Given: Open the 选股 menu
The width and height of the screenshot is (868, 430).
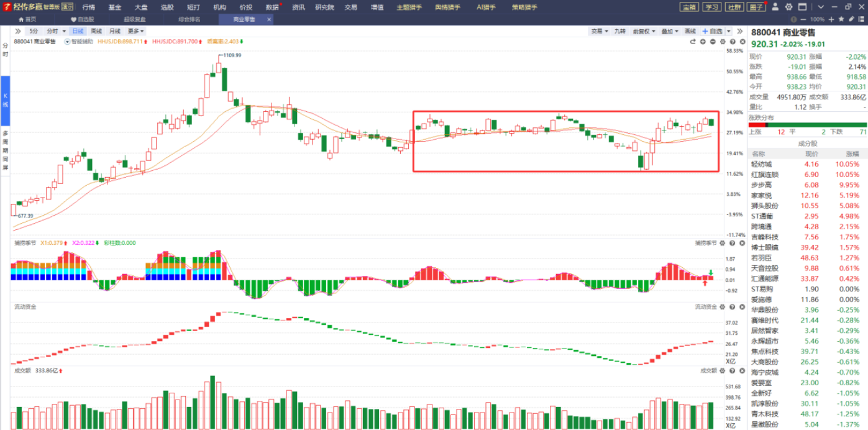Looking at the screenshot, I should tap(167, 7).
